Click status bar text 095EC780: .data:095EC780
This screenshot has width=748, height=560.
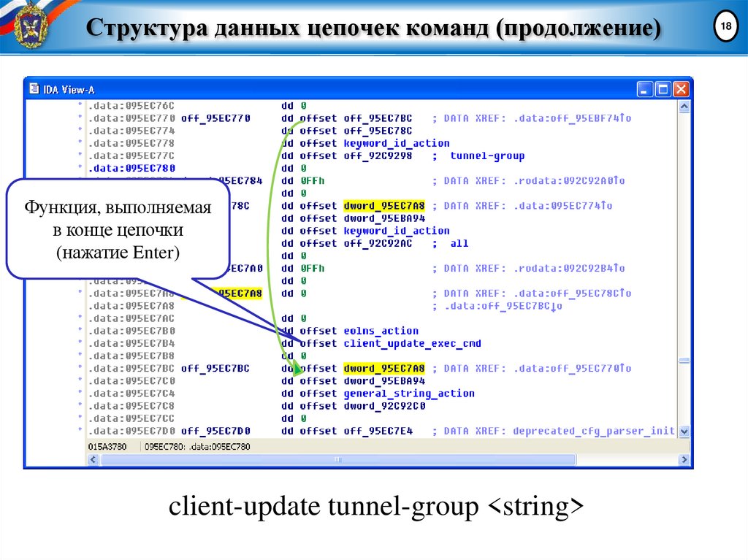pyautogui.click(x=197, y=447)
